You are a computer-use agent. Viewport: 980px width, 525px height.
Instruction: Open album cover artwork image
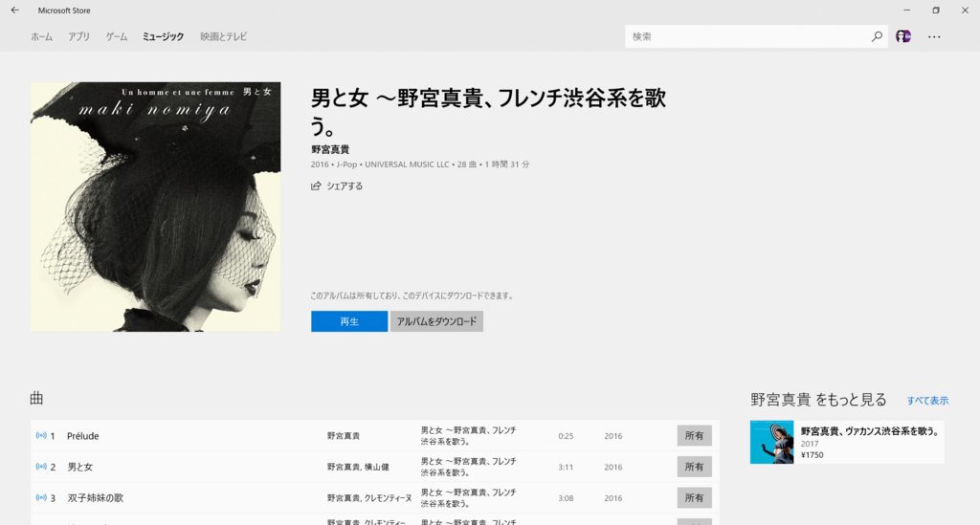pos(156,207)
